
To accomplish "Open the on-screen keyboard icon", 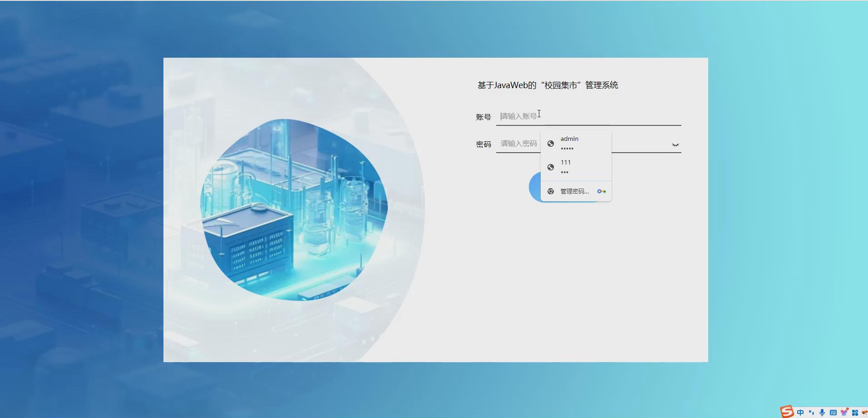I will (x=833, y=412).
